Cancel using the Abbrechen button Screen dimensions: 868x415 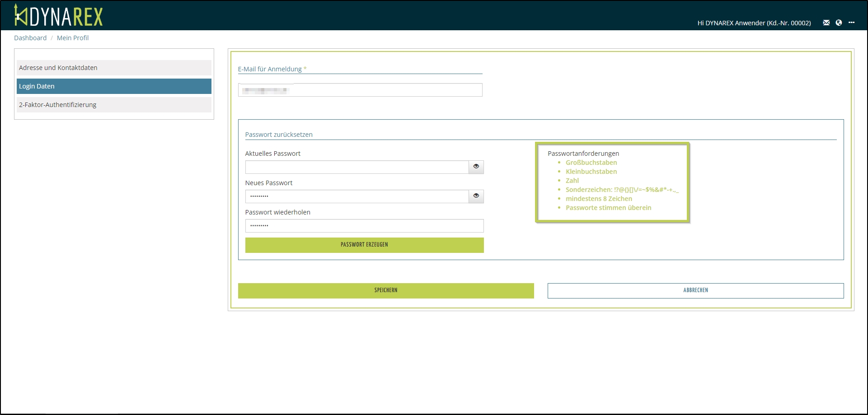[695, 290]
